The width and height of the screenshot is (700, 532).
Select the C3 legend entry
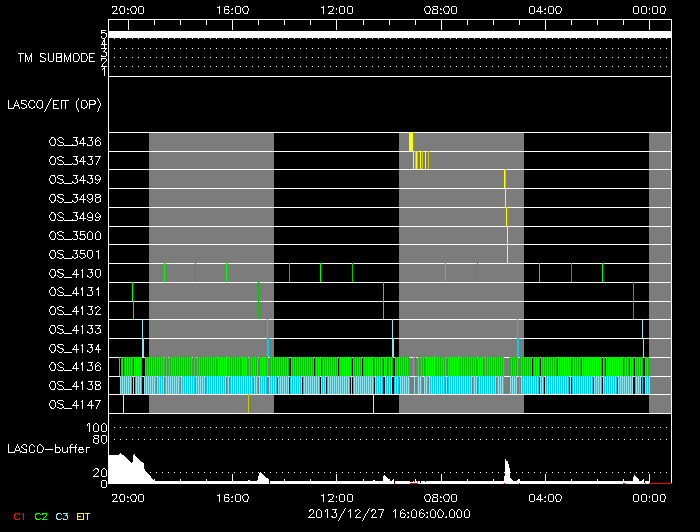[x=62, y=516]
